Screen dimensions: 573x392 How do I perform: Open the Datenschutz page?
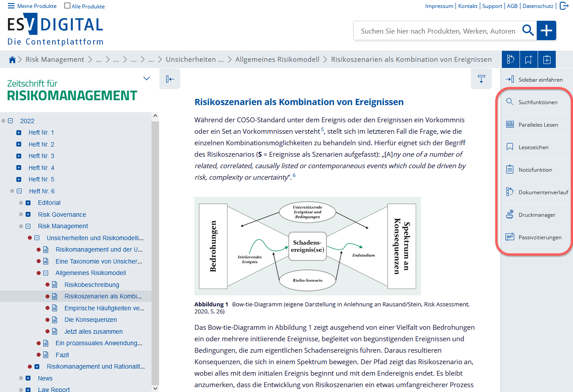click(x=538, y=6)
